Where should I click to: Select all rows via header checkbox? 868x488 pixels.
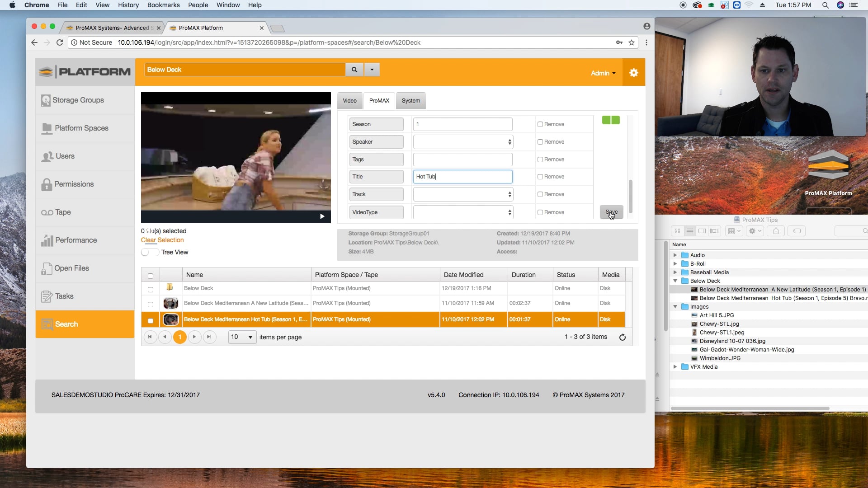[150, 276]
